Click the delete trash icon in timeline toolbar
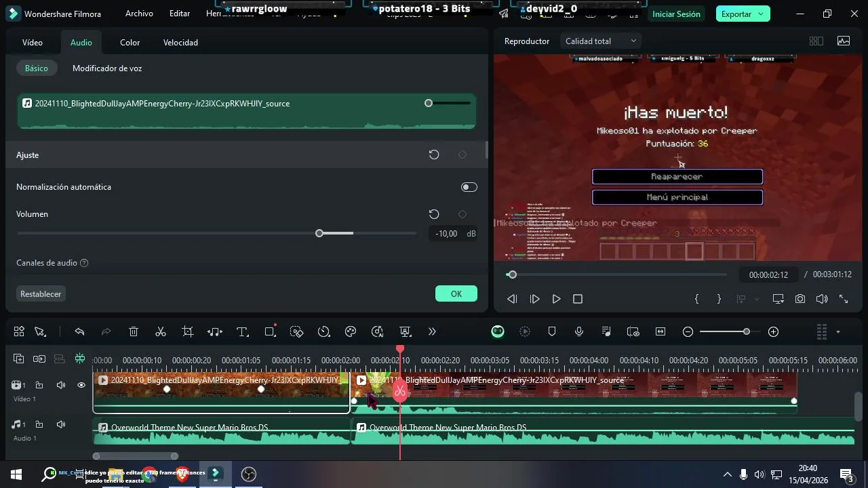This screenshot has width=868, height=488. [x=134, y=331]
